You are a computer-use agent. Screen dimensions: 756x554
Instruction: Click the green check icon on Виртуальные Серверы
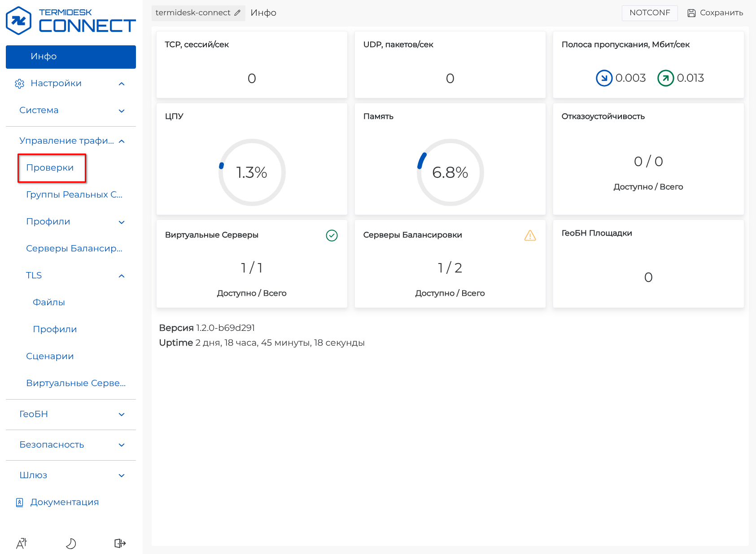332,235
